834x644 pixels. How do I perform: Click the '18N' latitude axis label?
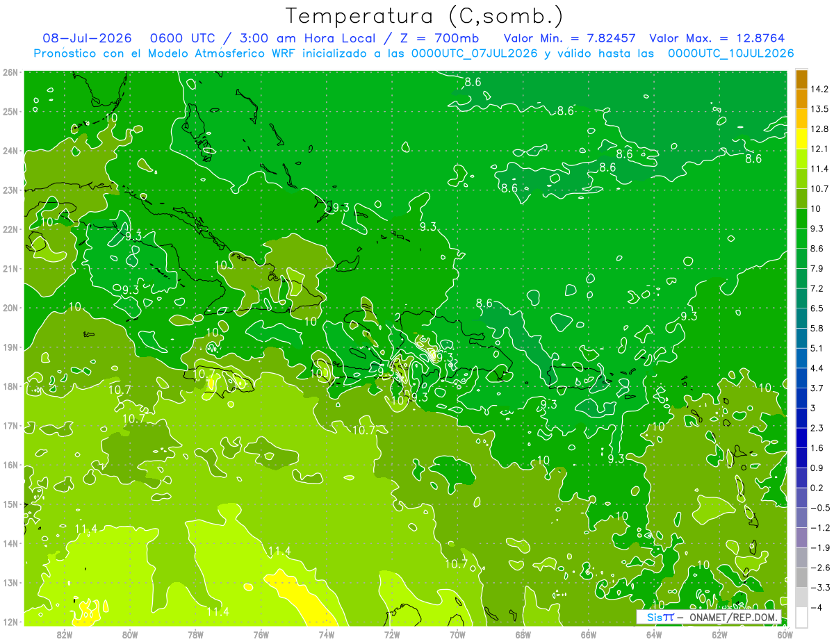10,386
